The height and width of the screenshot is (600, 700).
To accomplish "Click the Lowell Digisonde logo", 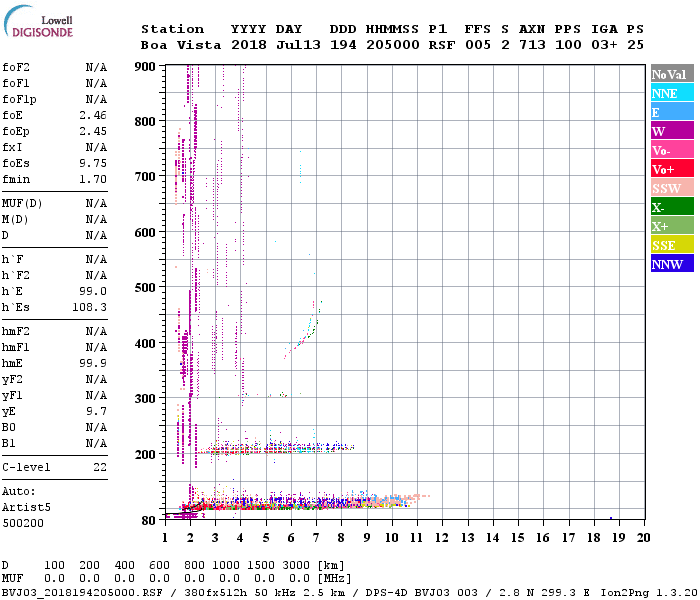I will point(38,21).
